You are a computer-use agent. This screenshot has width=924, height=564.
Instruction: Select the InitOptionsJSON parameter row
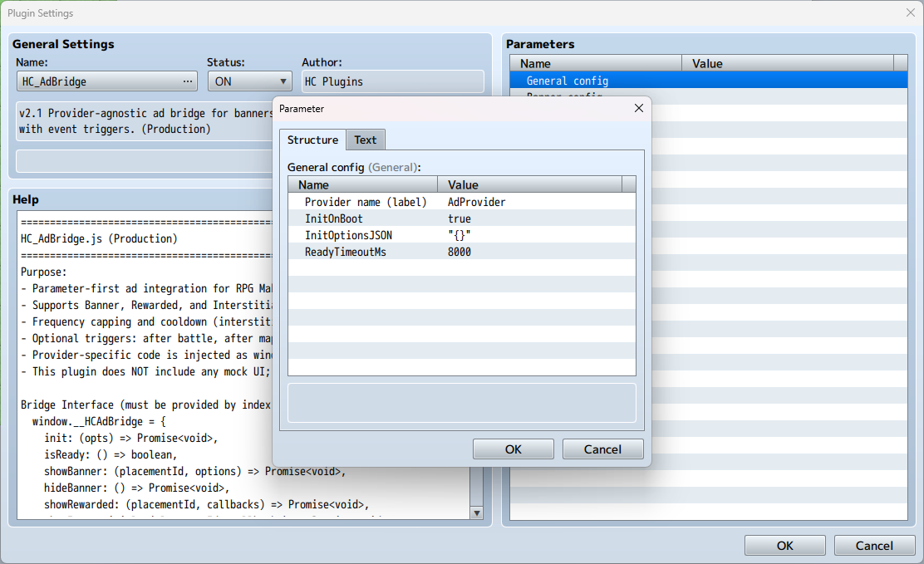point(462,235)
